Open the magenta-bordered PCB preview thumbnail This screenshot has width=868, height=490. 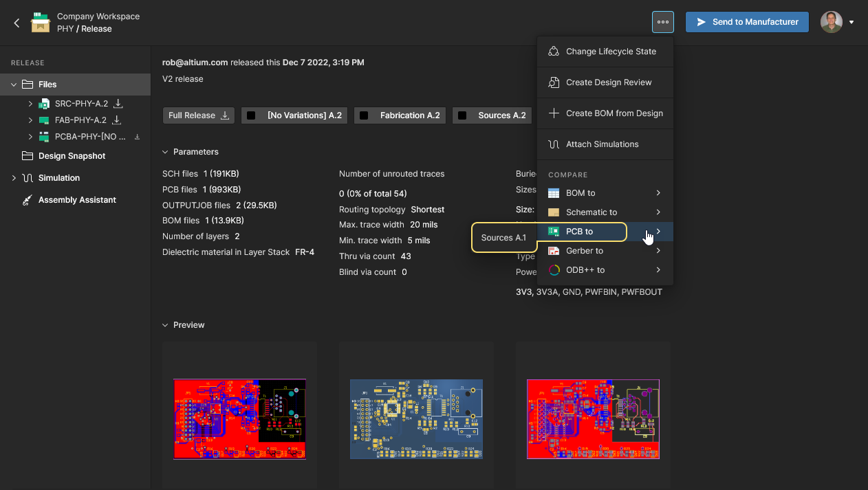pos(593,419)
